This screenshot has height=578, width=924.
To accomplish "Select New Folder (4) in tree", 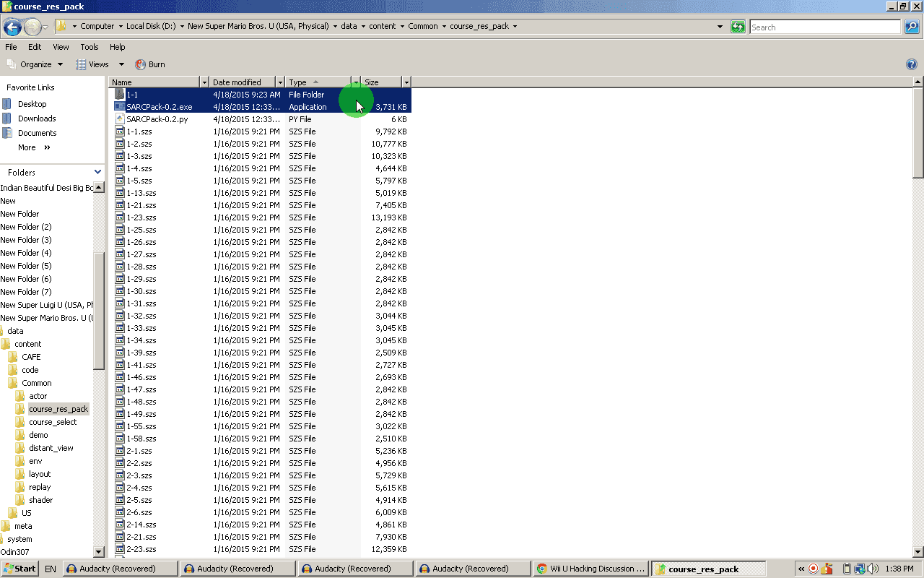I will coord(26,253).
